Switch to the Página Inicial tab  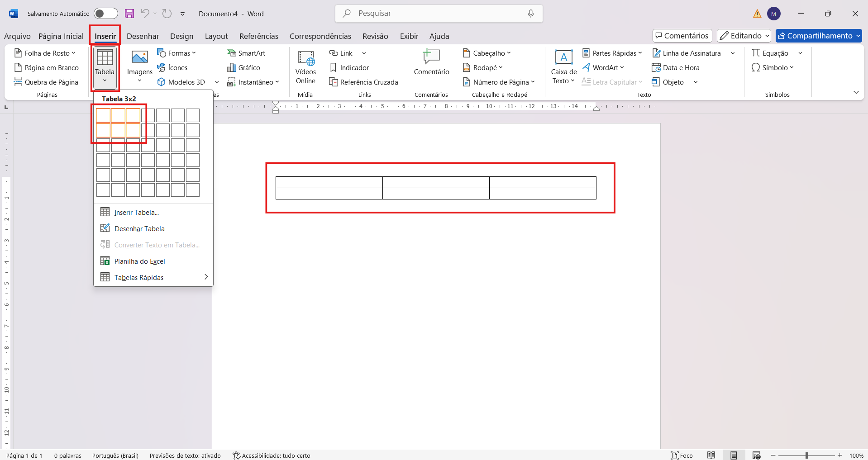coord(61,36)
